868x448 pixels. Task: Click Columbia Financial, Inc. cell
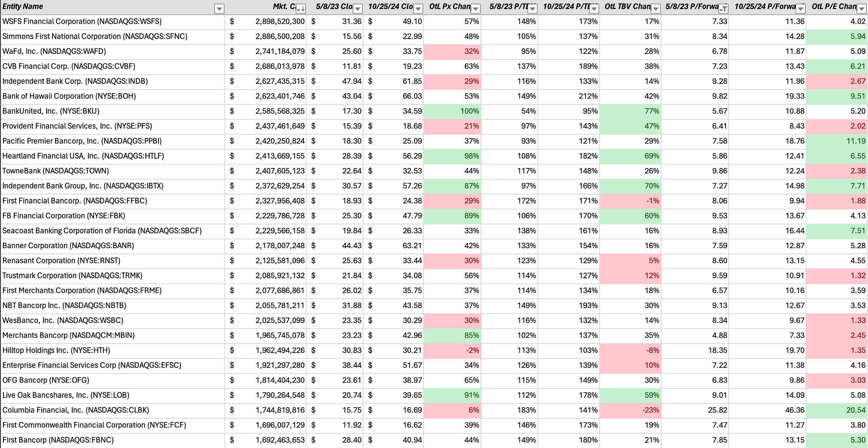(113, 410)
